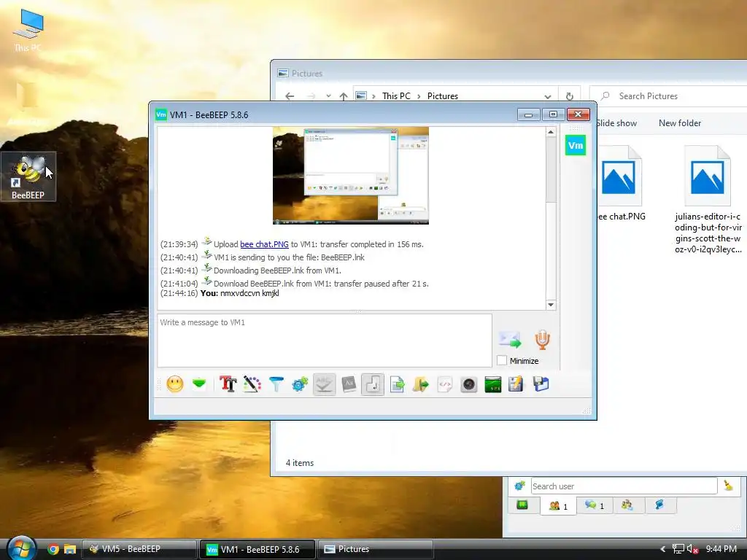Click the send file document icon
The height and width of the screenshot is (560, 747).
click(397, 384)
